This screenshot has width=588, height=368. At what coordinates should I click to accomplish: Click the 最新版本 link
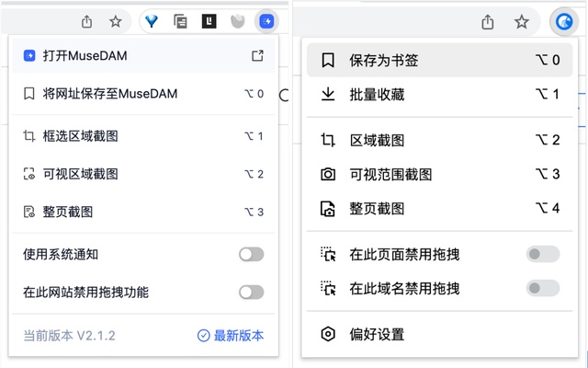(231, 335)
